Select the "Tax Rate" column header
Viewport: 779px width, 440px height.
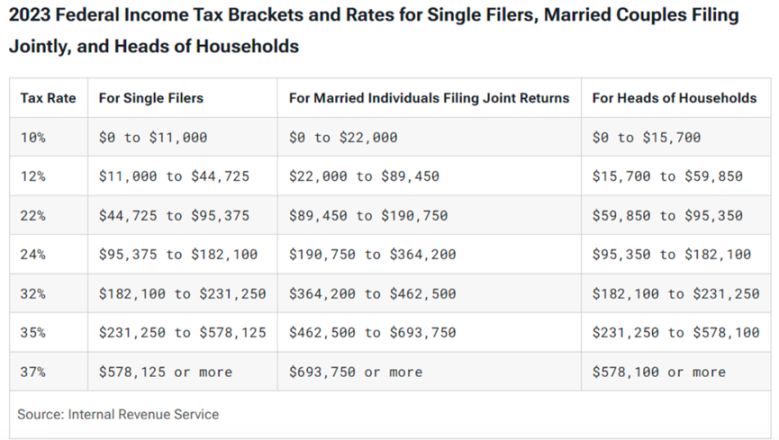click(45, 98)
